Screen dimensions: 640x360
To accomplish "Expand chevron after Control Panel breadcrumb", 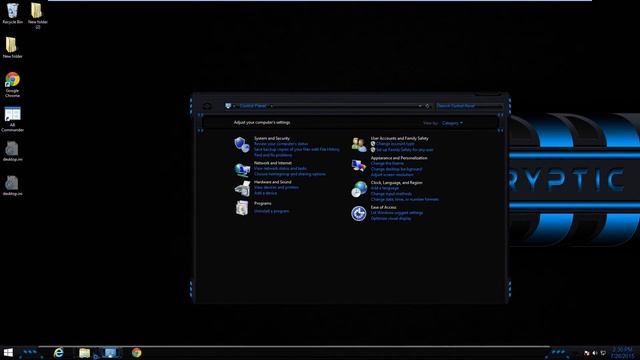I will pos(271,106).
